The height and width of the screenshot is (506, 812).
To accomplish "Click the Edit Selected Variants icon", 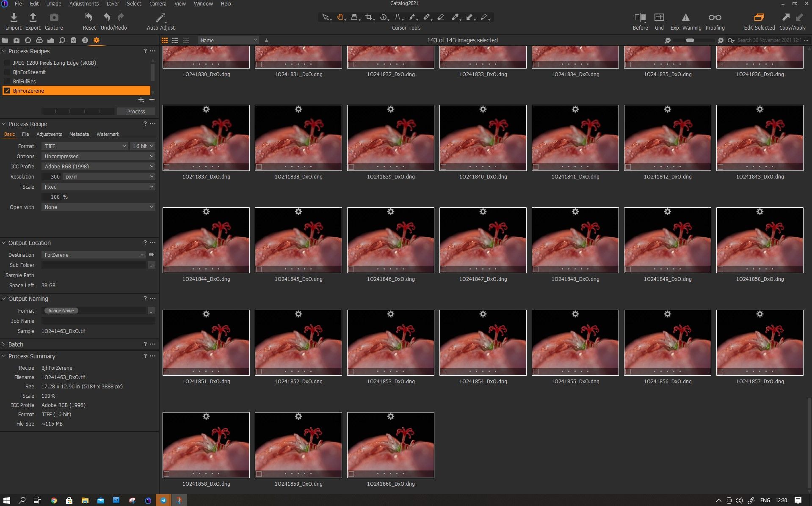I will pyautogui.click(x=759, y=17).
